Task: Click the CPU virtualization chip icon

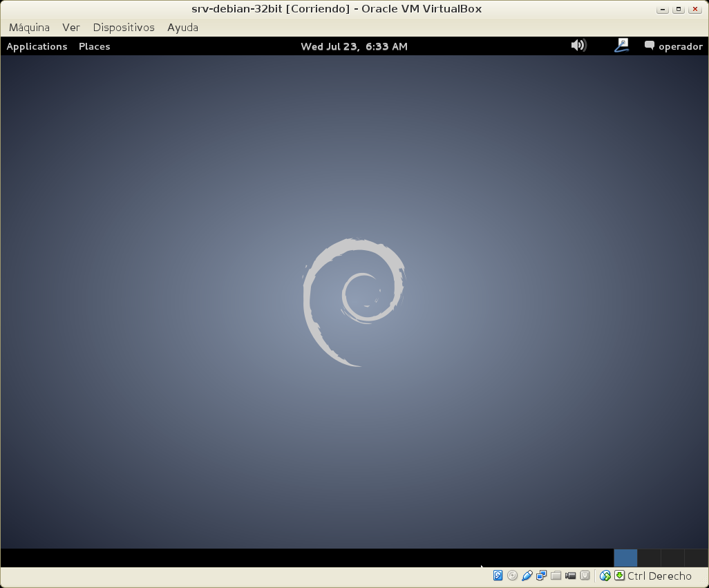Action: pyautogui.click(x=585, y=576)
